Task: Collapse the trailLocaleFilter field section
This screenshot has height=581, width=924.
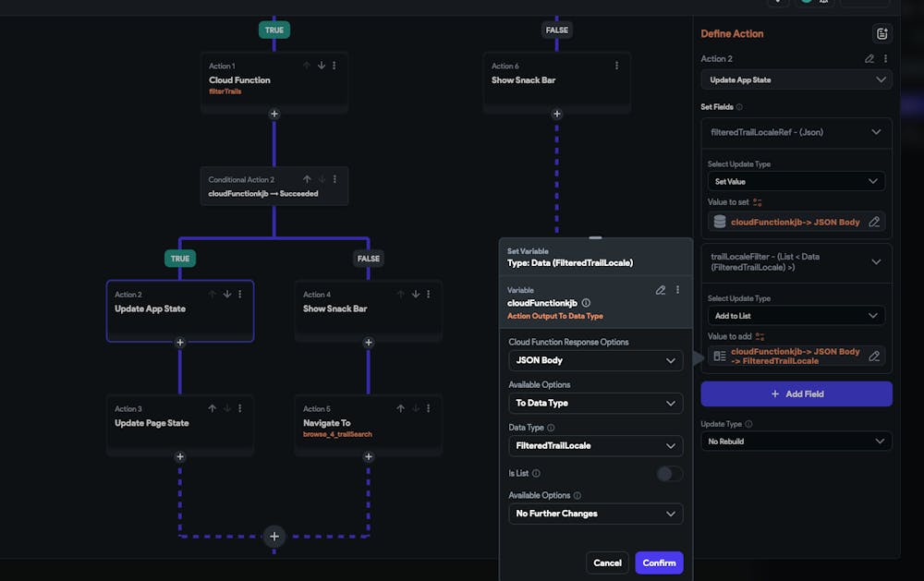Action: [x=876, y=261]
